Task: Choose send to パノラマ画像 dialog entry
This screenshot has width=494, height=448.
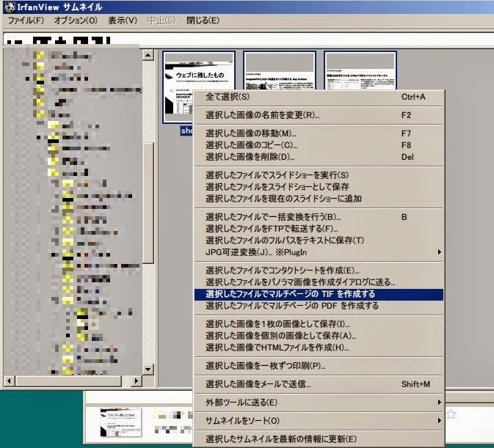Action: (x=319, y=282)
